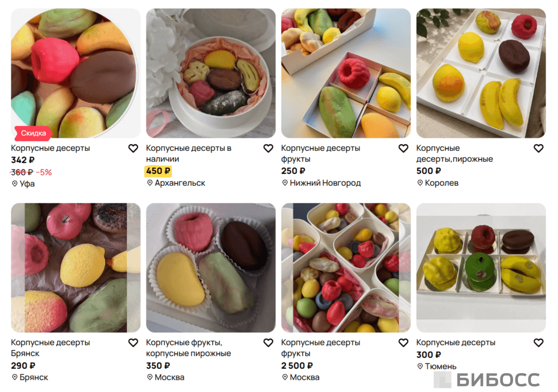Screen dimensions: 558x392
Task: Open the Королев desserts box photo
Action: tap(481, 73)
